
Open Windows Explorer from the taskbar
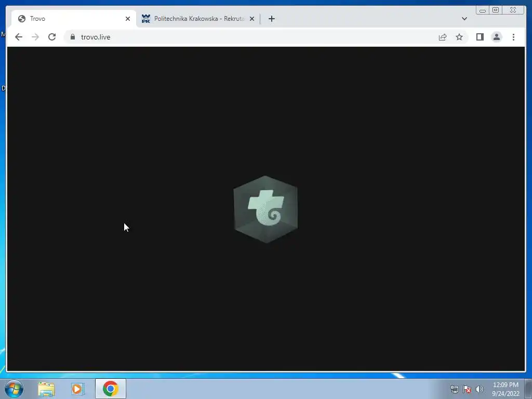pos(46,389)
